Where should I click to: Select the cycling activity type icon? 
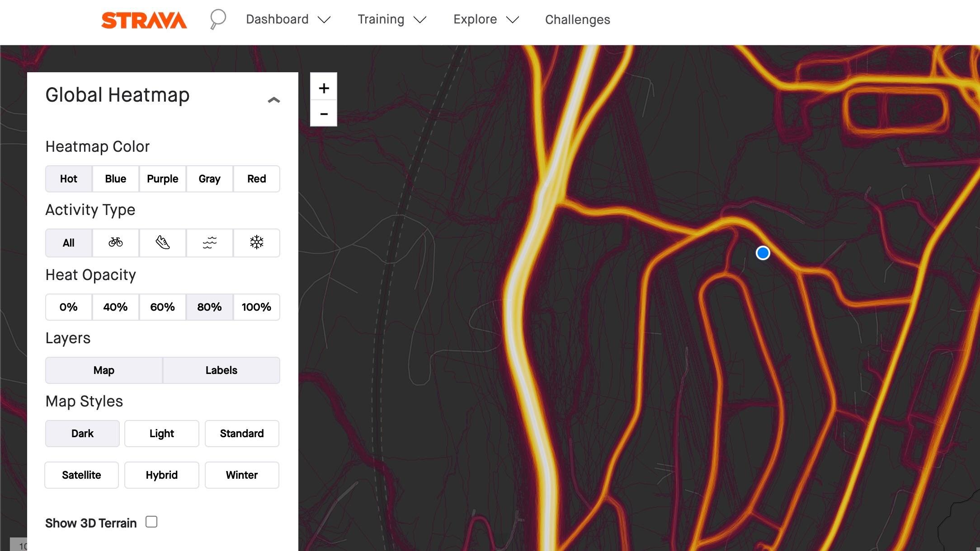click(115, 243)
